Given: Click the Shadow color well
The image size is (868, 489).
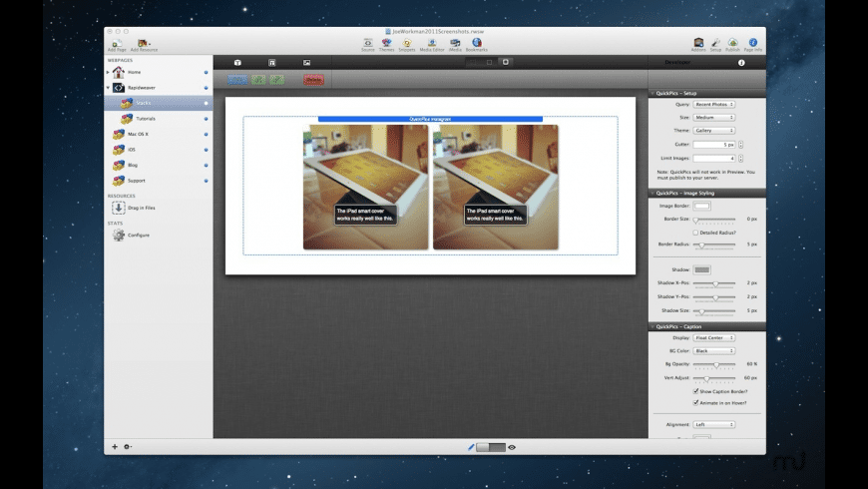Looking at the screenshot, I should pos(702,269).
